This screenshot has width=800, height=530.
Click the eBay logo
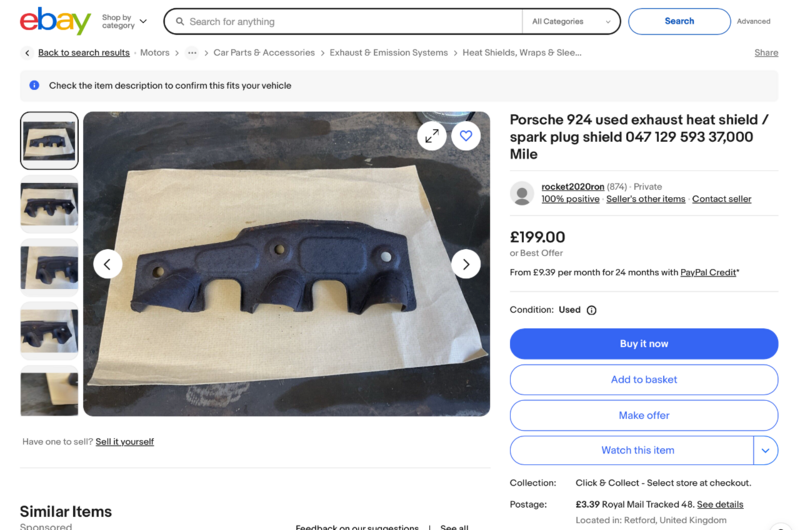(55, 20)
